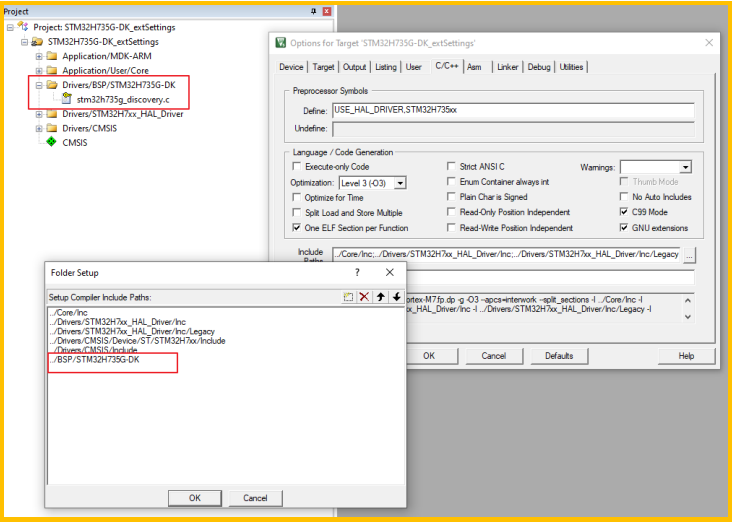Toggle Optimize for Time checkbox
732x523 pixels.
pyautogui.click(x=296, y=198)
